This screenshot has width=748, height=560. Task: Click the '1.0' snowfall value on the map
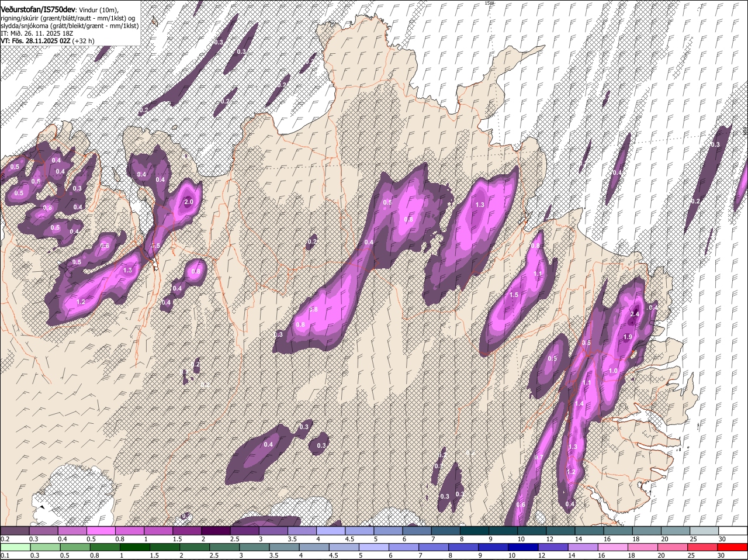coord(613,371)
